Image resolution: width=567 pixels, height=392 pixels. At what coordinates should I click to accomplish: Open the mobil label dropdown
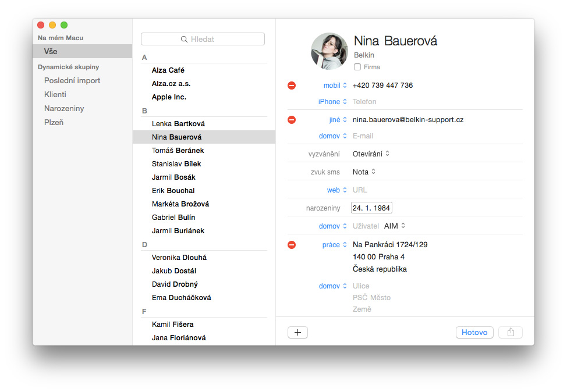click(x=335, y=85)
